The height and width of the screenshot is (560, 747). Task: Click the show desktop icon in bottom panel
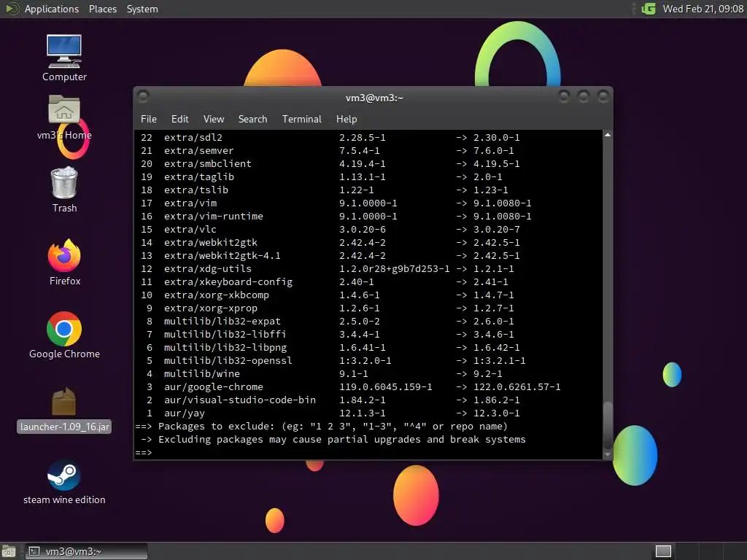pos(8,551)
